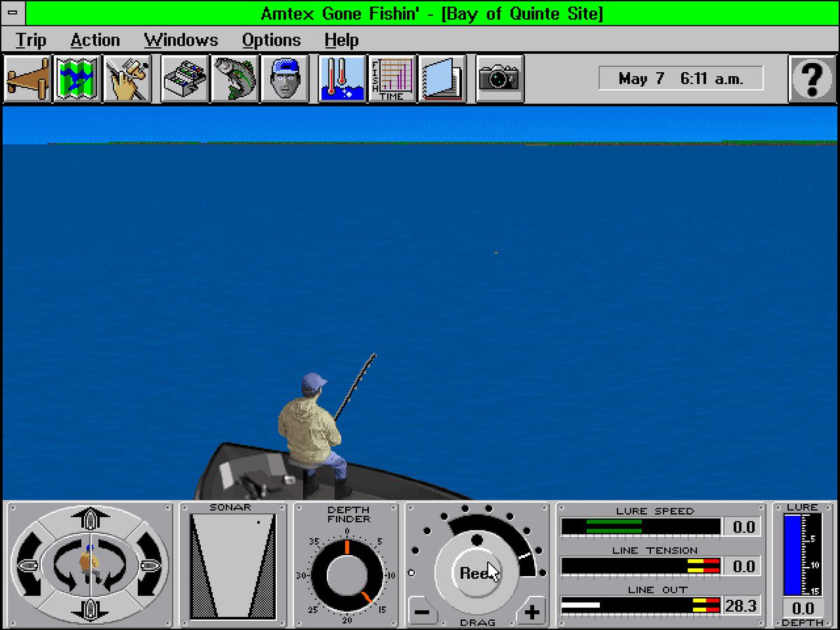The image size is (840, 630).
Task: Click the jumping bass fish icon
Action: tap(234, 79)
